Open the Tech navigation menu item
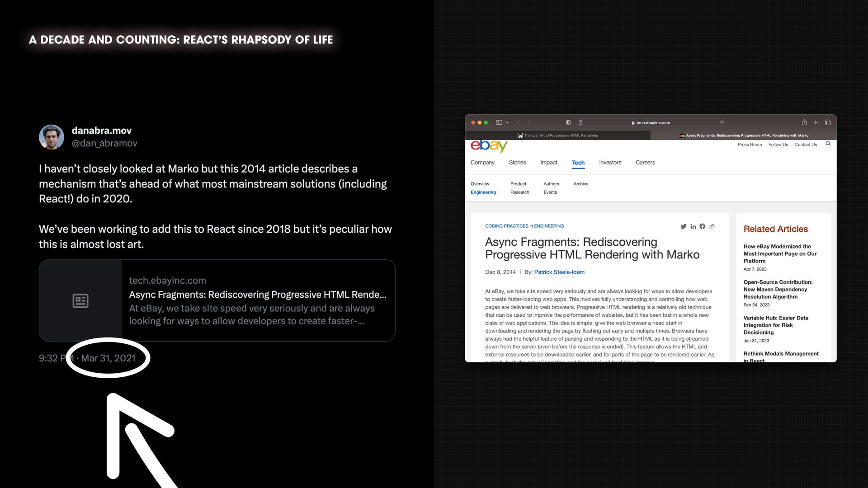The height and width of the screenshot is (488, 868). [x=578, y=163]
